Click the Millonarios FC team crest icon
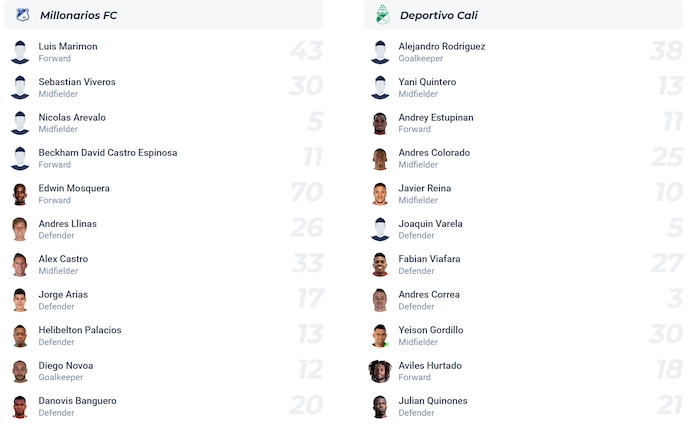Image resolution: width=690 pixels, height=424 pixels. coord(22,15)
